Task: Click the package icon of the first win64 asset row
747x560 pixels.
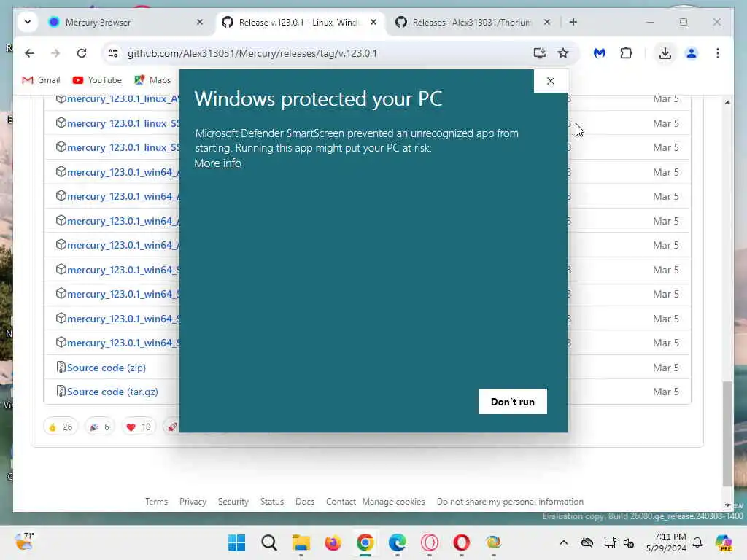Action: [61, 171]
